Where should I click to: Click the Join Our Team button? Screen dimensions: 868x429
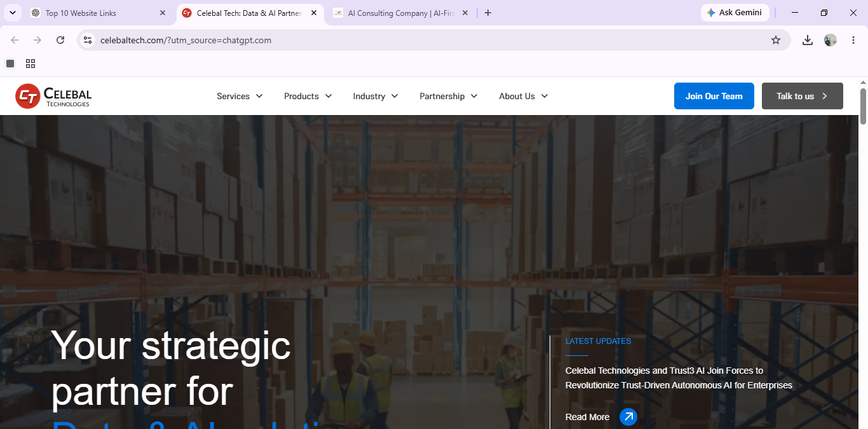pos(714,96)
